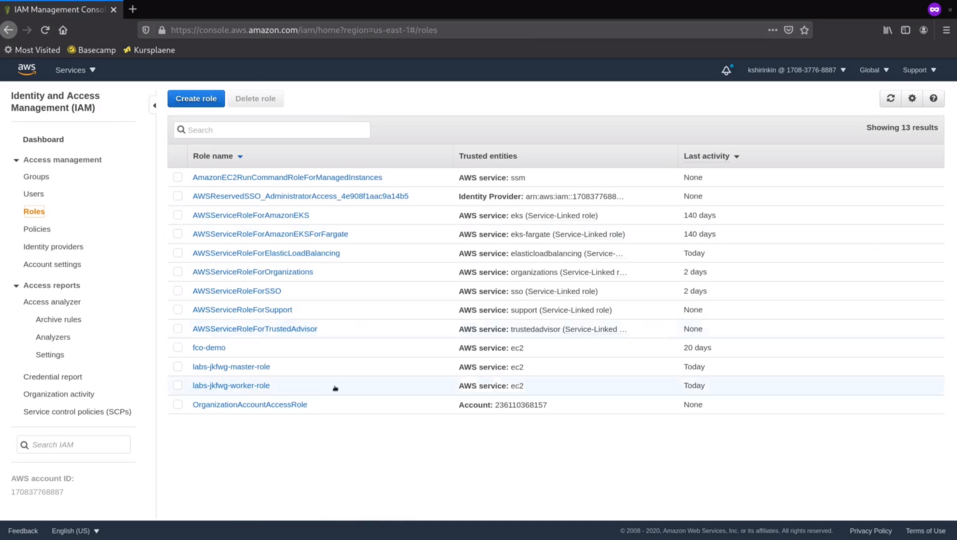957x540 pixels.
Task: Sort by Last activity column arrow
Action: (736, 157)
